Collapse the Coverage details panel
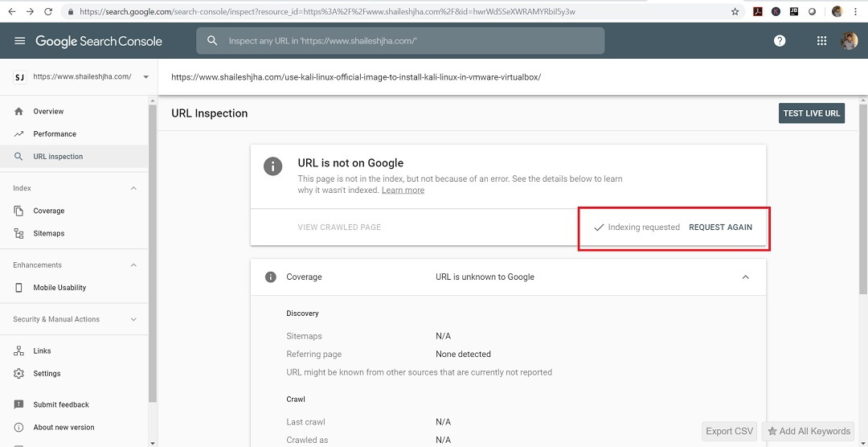This screenshot has width=868, height=447. click(746, 277)
